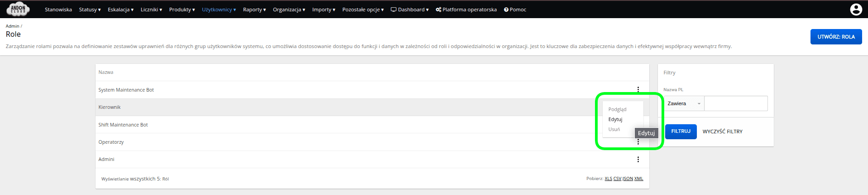Expand the Importy menu
Screen dimensions: 868x195
click(324, 10)
